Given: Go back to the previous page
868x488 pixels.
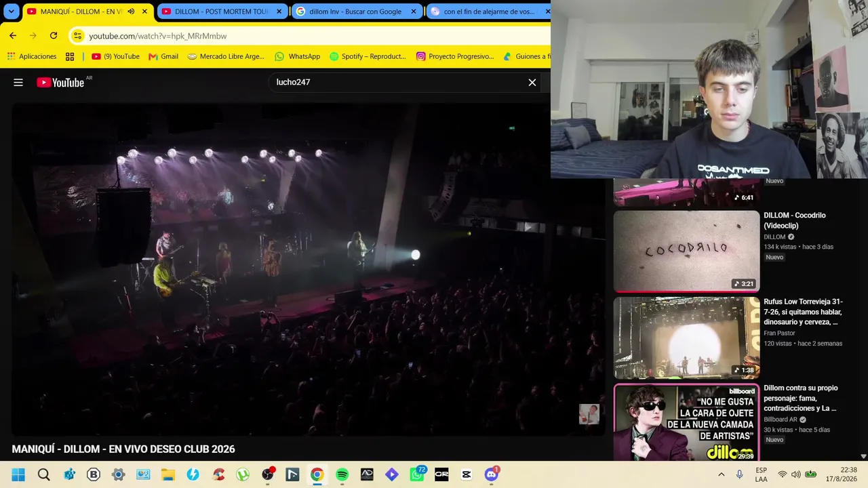Looking at the screenshot, I should (13, 36).
